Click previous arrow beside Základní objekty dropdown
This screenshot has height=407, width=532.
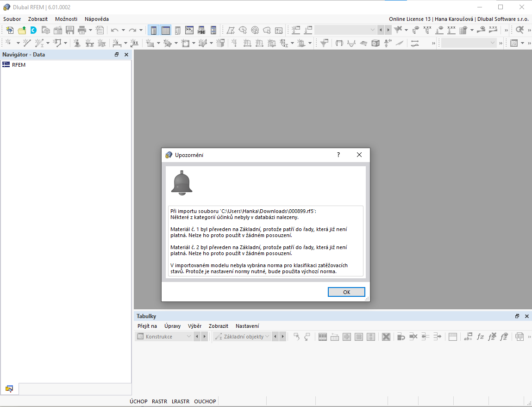pyautogui.click(x=275, y=337)
